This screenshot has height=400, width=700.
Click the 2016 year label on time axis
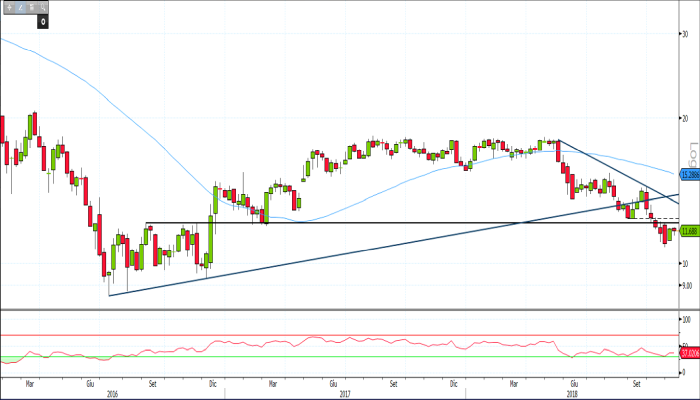point(112,393)
